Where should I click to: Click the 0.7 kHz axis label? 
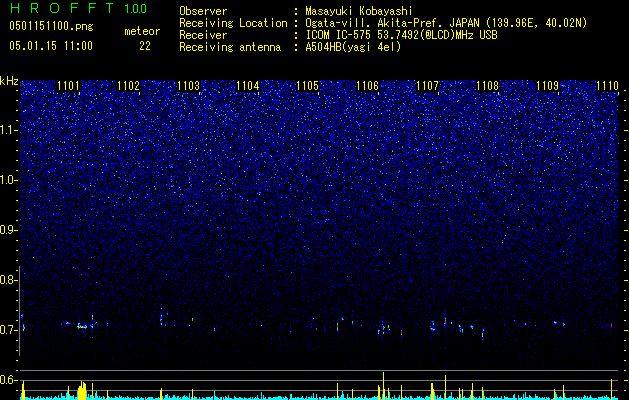9,330
